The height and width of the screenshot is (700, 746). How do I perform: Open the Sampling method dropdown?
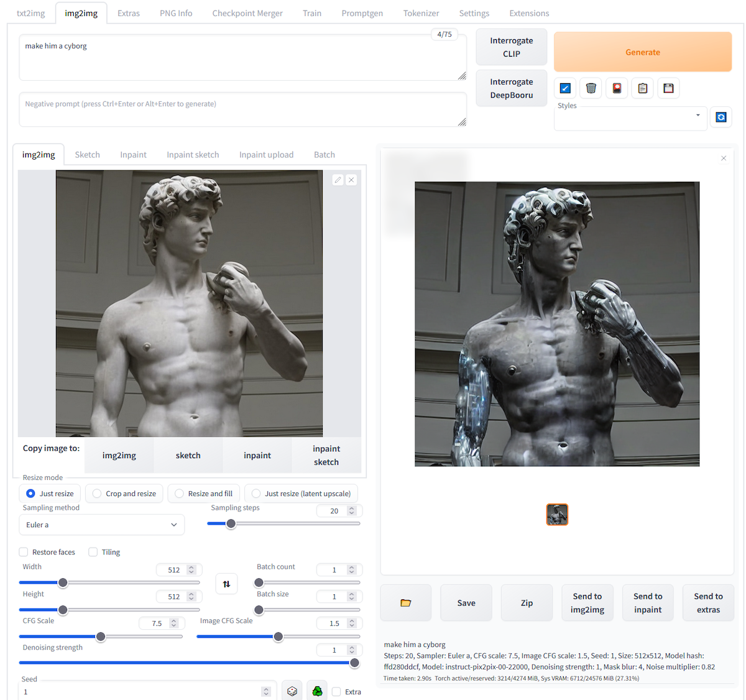point(101,524)
